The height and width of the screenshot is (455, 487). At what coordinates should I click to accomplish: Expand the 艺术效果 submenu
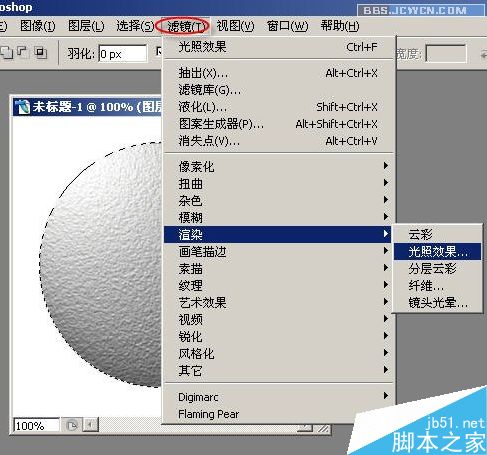[279, 302]
